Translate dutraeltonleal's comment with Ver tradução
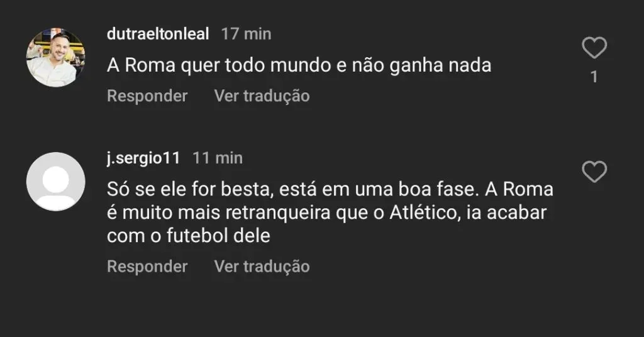The height and width of the screenshot is (337, 644). 262,96
